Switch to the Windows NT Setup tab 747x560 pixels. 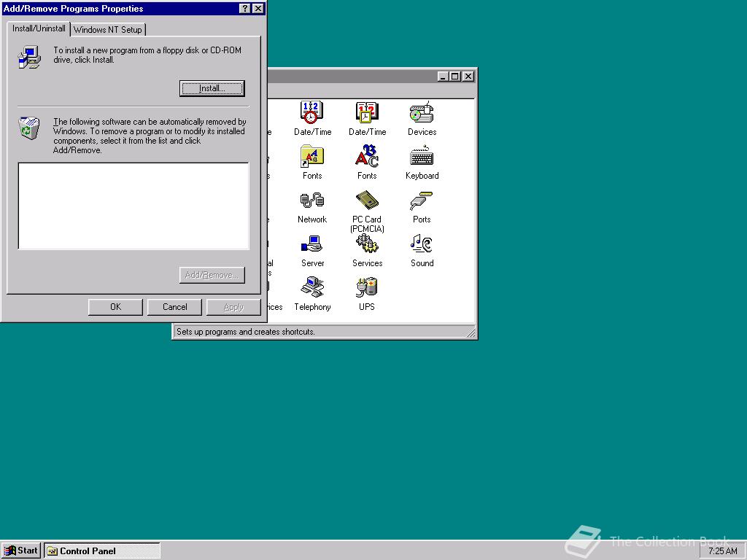click(108, 29)
